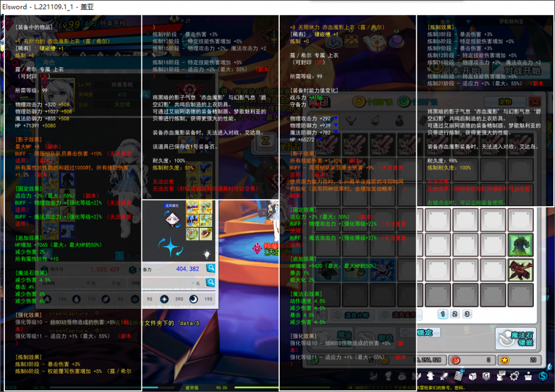Select the golden ornament accessory icon

tap(206, 221)
